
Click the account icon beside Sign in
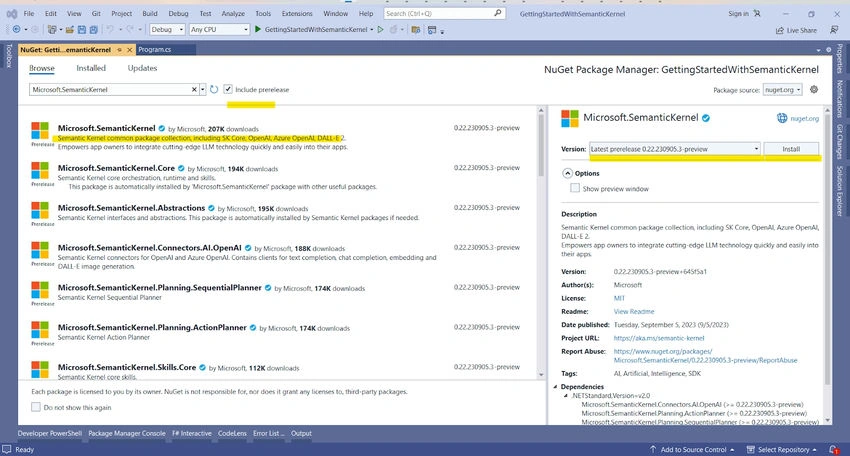[757, 14]
